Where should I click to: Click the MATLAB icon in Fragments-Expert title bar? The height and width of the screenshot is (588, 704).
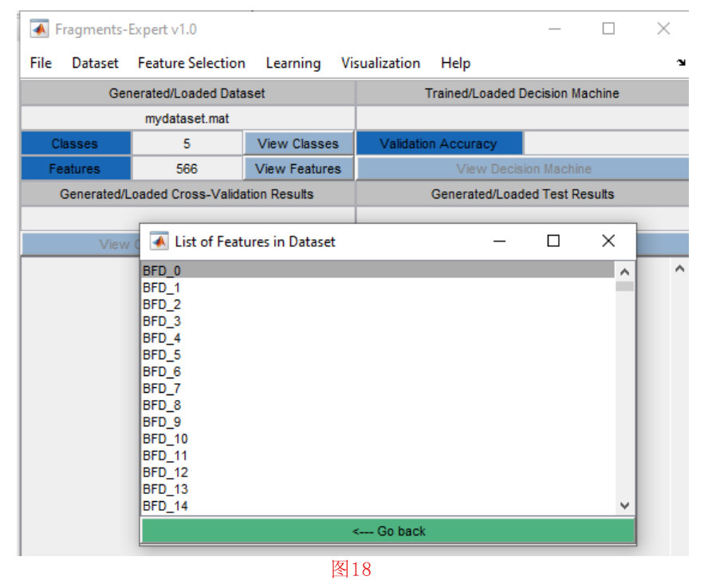(38, 29)
